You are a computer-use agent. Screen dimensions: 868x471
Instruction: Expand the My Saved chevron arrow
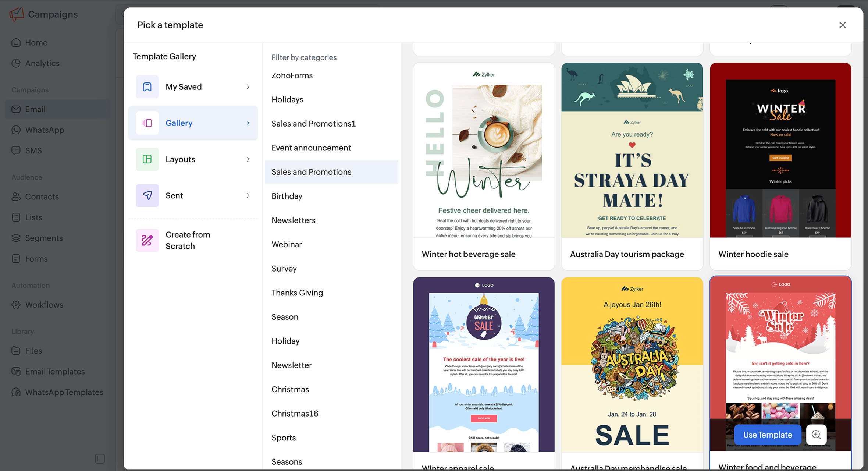pyautogui.click(x=248, y=87)
